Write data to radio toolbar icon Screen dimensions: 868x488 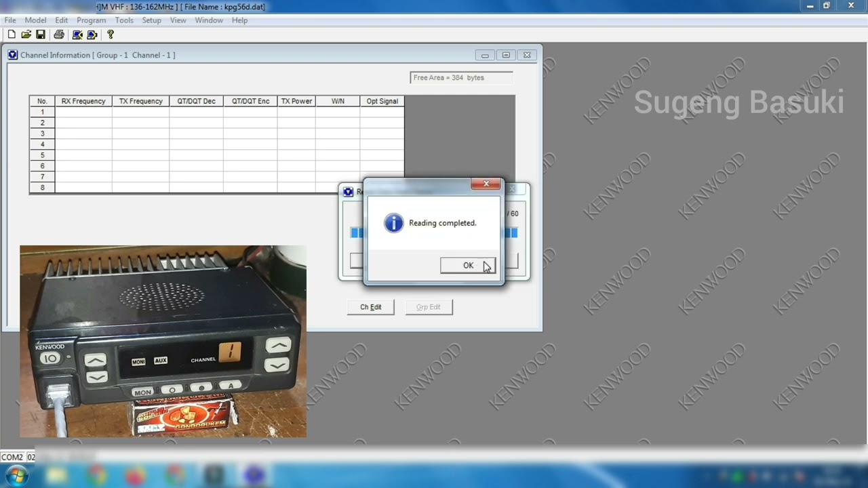click(x=92, y=35)
